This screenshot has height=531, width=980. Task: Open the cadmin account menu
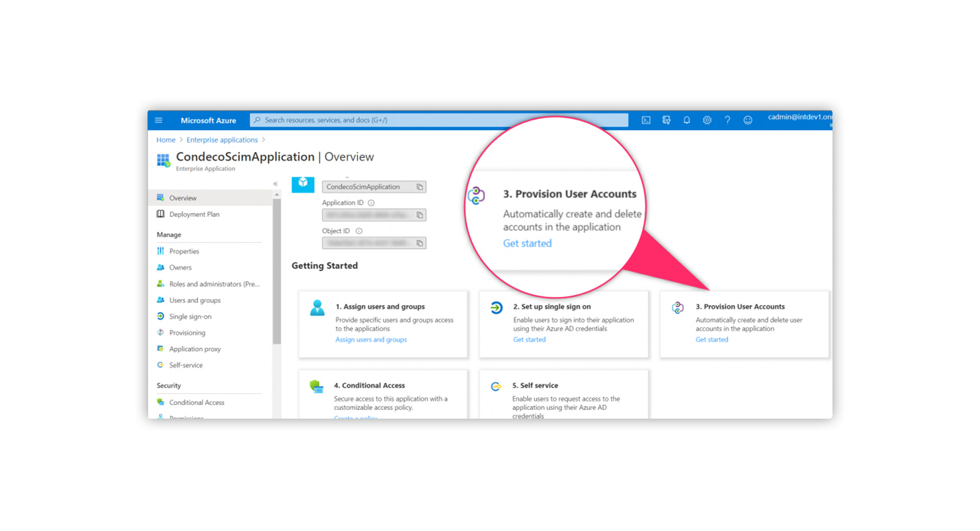(x=799, y=118)
